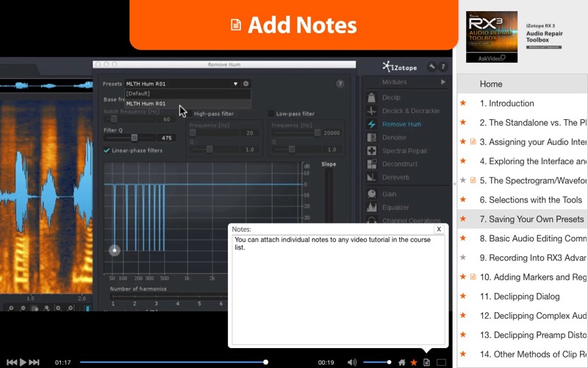
Task: Open the Presets dropdown arrow
Action: pos(235,84)
